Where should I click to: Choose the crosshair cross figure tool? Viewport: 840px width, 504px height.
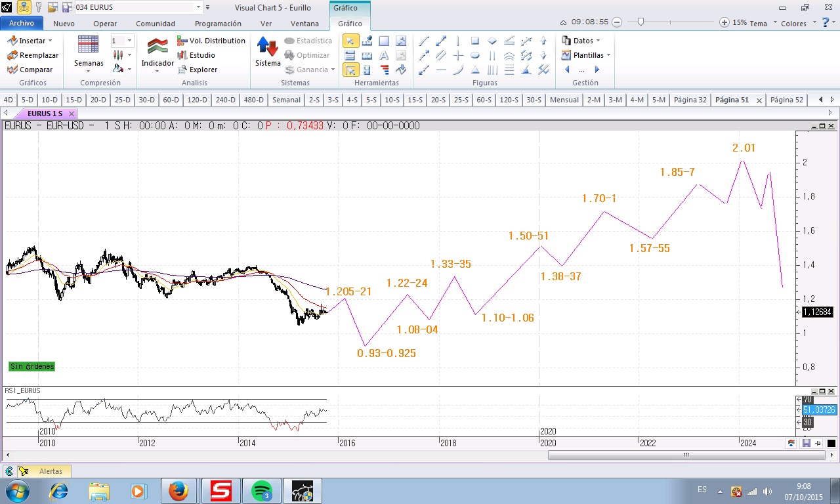(458, 55)
